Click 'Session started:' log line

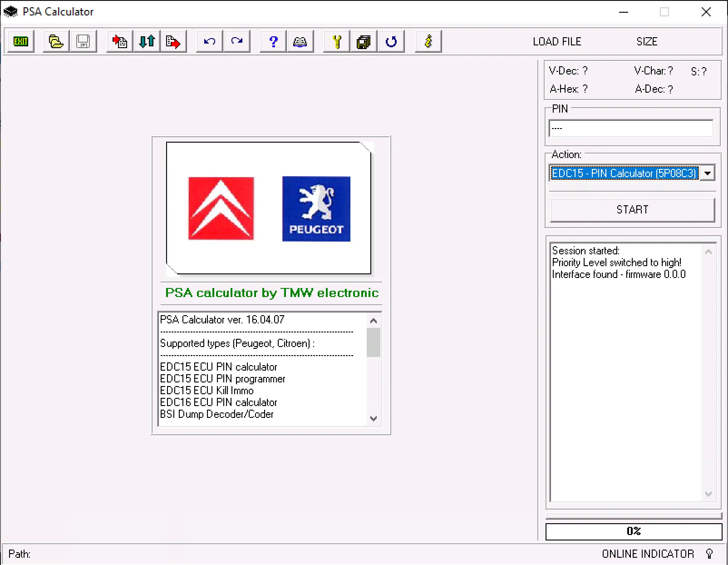point(585,251)
